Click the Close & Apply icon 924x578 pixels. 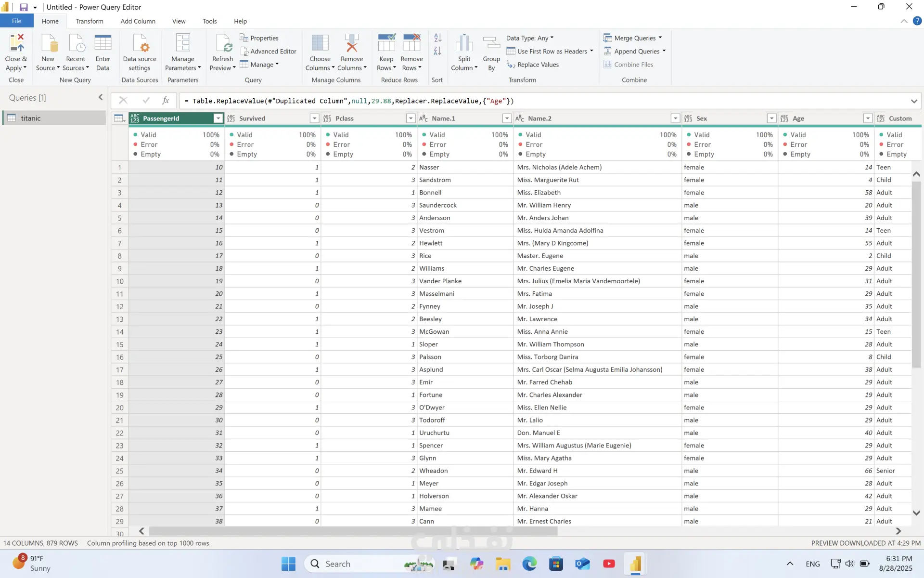coord(16,43)
